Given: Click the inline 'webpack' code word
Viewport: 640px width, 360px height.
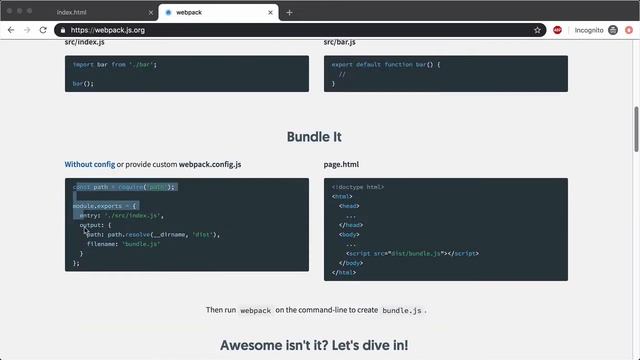Looking at the screenshot, I should coord(256,311).
